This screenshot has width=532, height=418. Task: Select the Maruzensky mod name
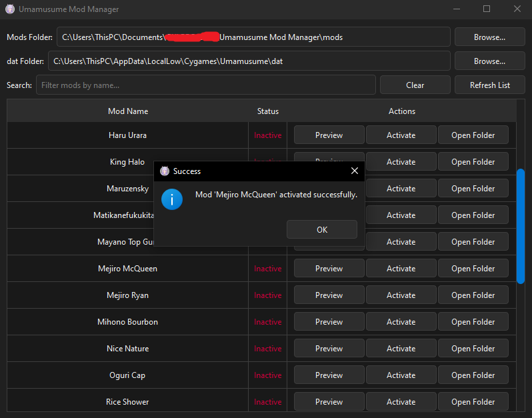tap(127, 188)
